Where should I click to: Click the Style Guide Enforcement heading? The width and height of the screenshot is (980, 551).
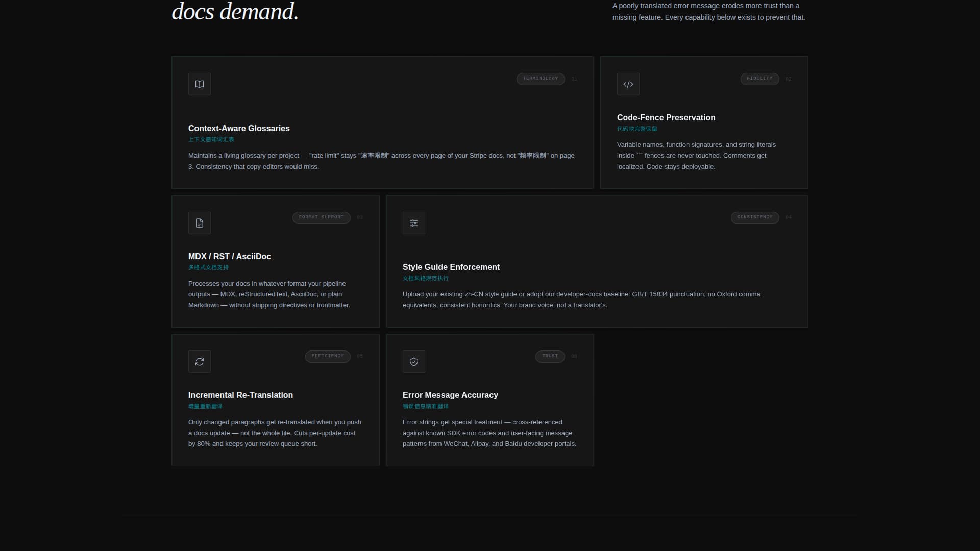click(451, 267)
